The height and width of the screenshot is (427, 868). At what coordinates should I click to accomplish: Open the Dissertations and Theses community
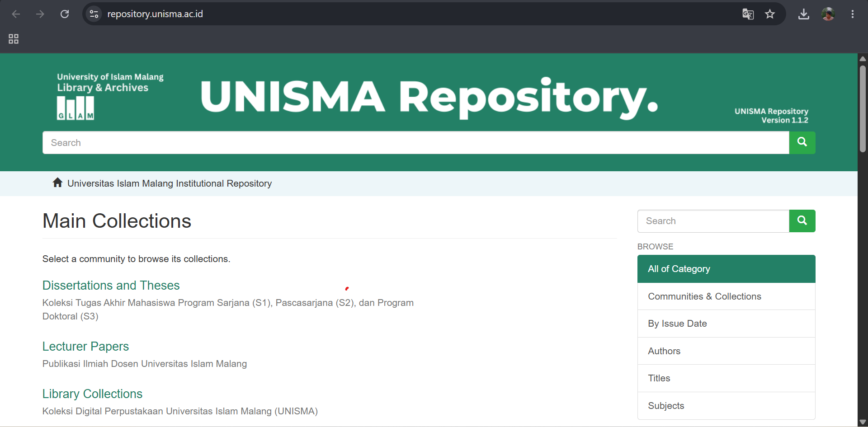(111, 286)
